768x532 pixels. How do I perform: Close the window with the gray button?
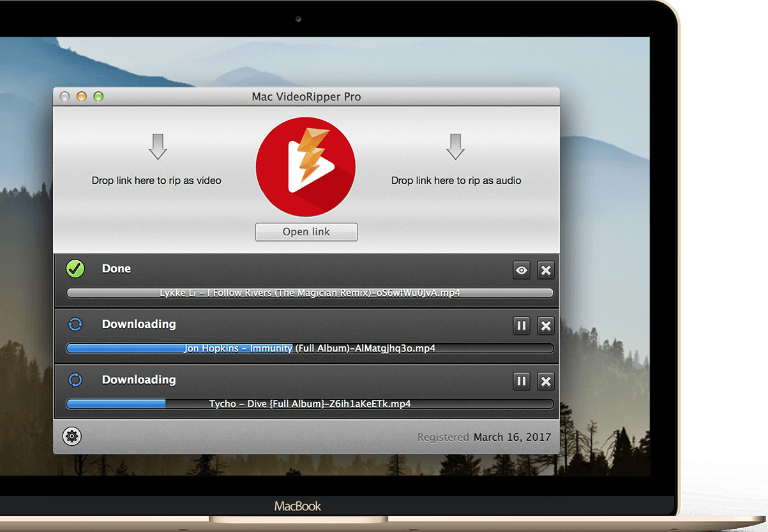pyautogui.click(x=64, y=97)
